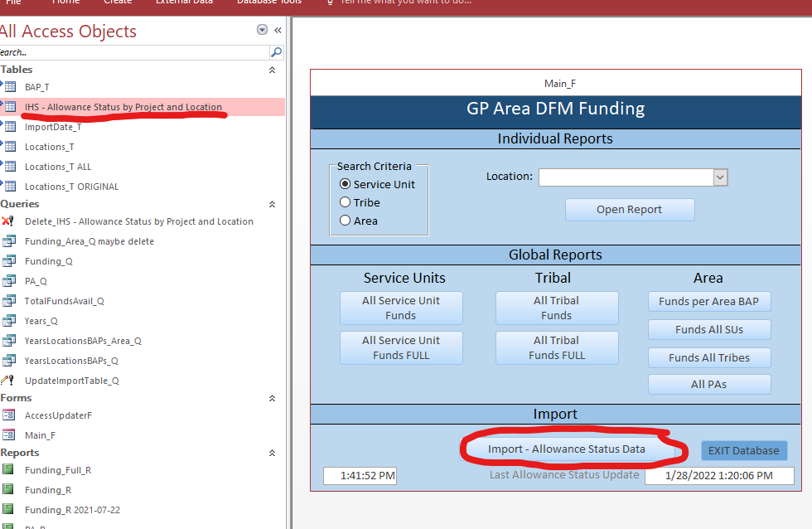812x529 pixels.
Task: Click the EXIT Database button
Action: [x=743, y=450]
